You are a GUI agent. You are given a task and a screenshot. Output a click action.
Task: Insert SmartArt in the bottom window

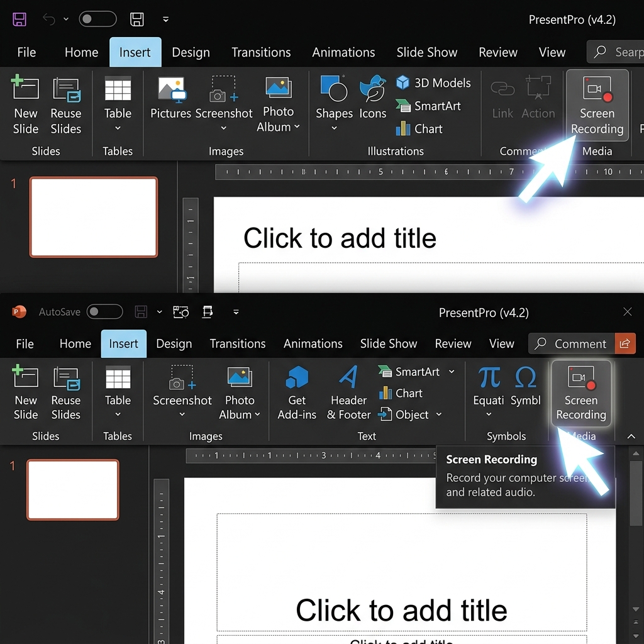409,372
